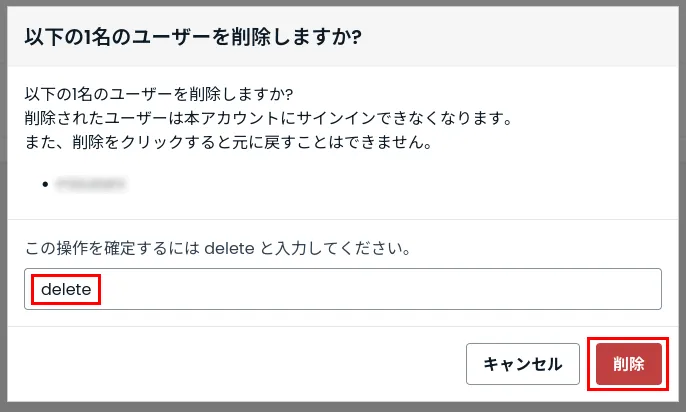Image resolution: width=686 pixels, height=412 pixels.
Task: Click empty footer area left of キャンセル
Action: coord(240,363)
